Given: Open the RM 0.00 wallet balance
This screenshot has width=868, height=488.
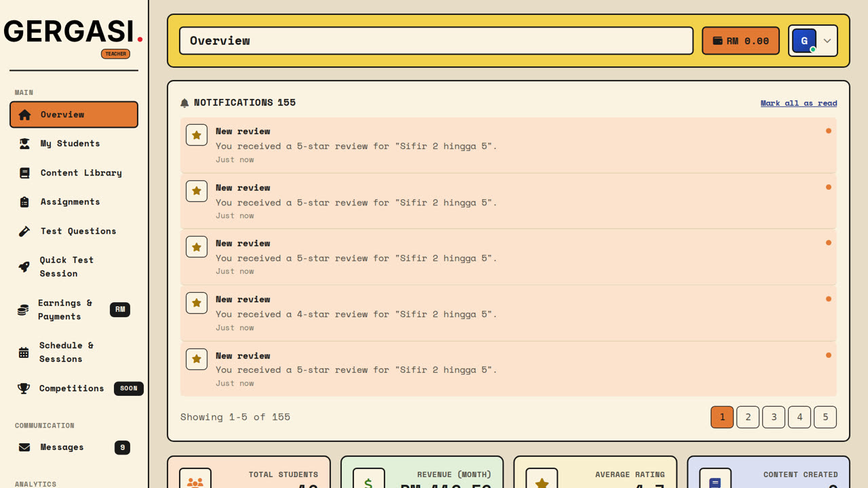Looking at the screenshot, I should point(741,41).
